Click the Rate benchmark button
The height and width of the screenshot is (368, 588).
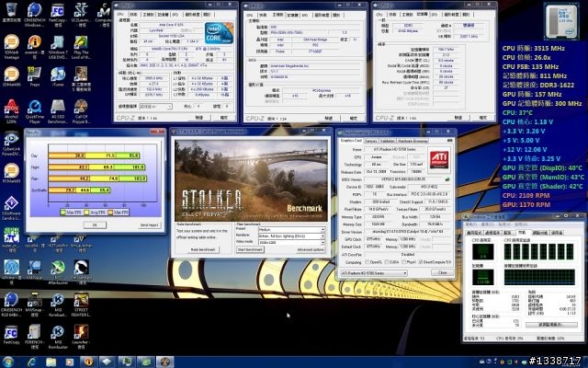pos(203,249)
